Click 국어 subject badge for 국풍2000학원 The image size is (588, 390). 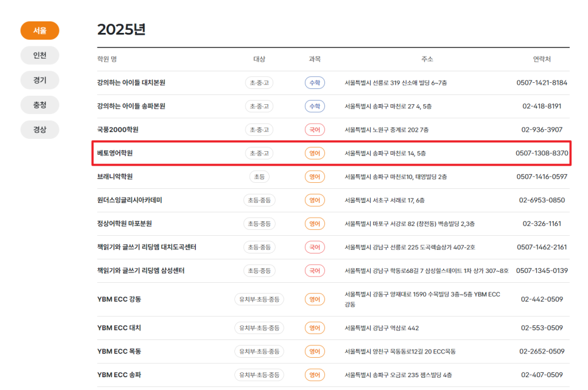click(x=315, y=130)
